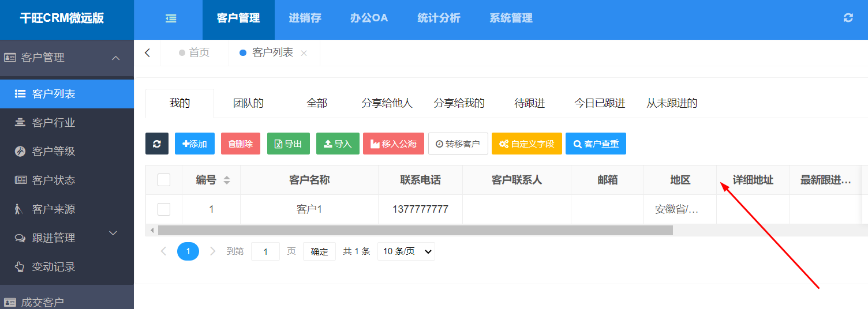Select the 待跟进 filter tab
This screenshot has height=309, width=868.
click(530, 103)
